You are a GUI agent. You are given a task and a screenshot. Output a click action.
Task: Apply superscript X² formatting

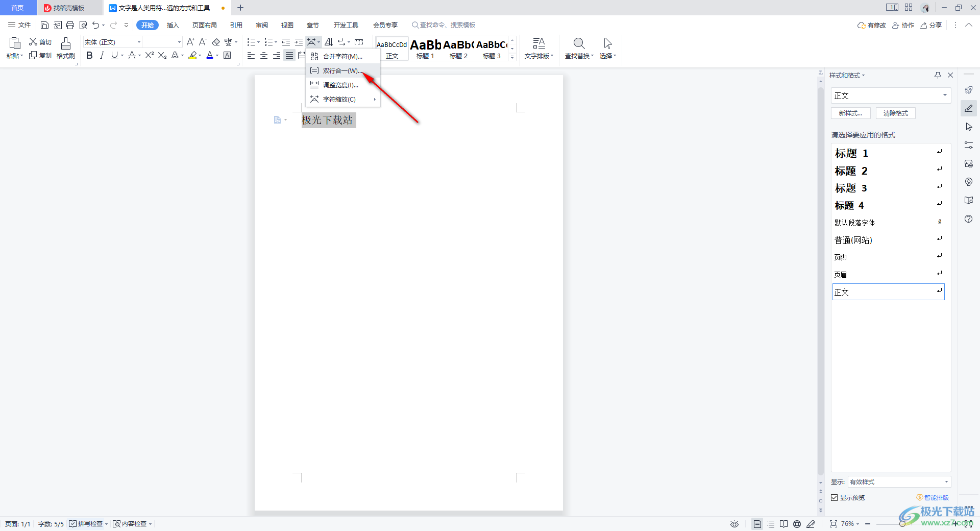coord(150,55)
